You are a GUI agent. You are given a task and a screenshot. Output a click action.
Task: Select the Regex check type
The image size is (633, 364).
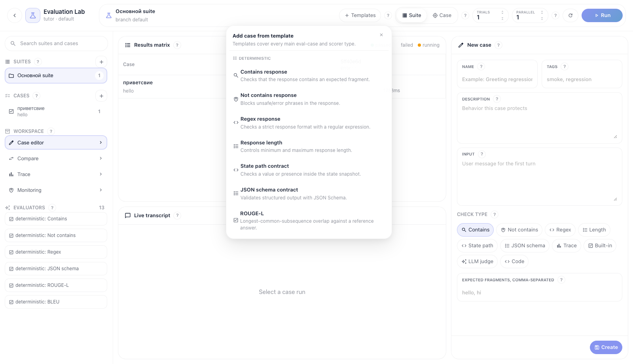click(560, 230)
